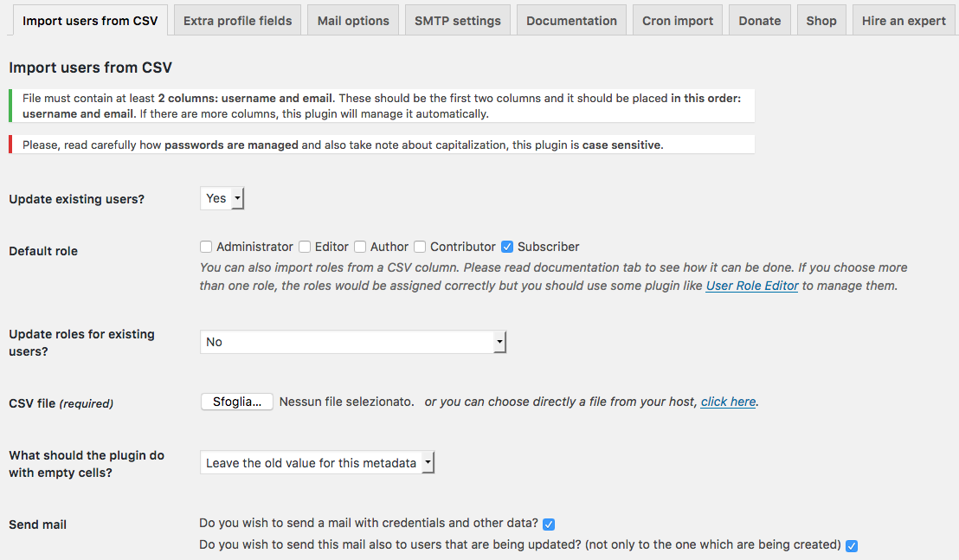Open the Cron import tab
This screenshot has width=959, height=560.
678,21
